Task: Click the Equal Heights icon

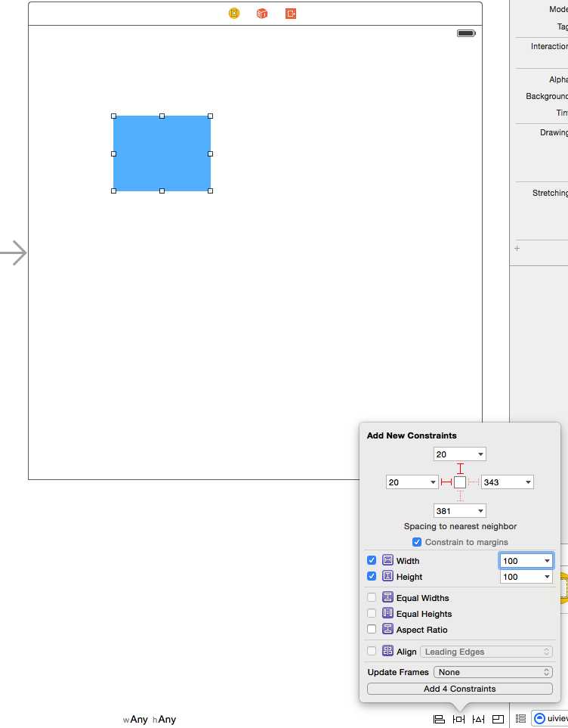Action: pyautogui.click(x=387, y=613)
